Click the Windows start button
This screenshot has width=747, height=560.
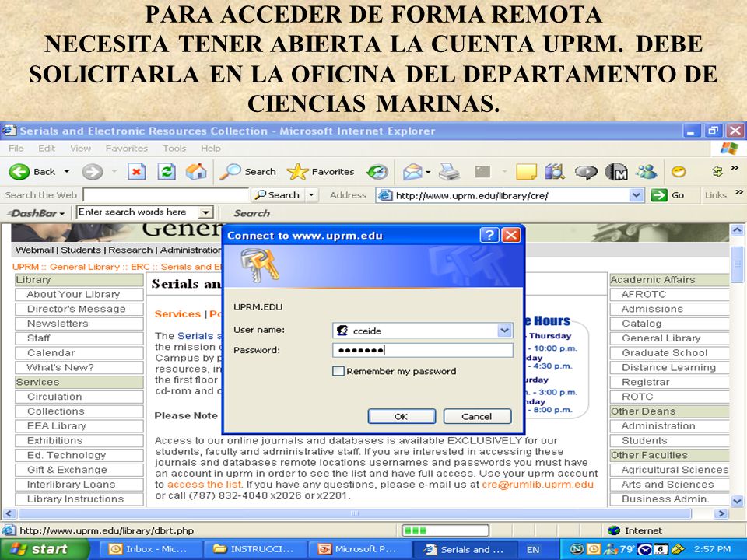pyautogui.click(x=44, y=549)
